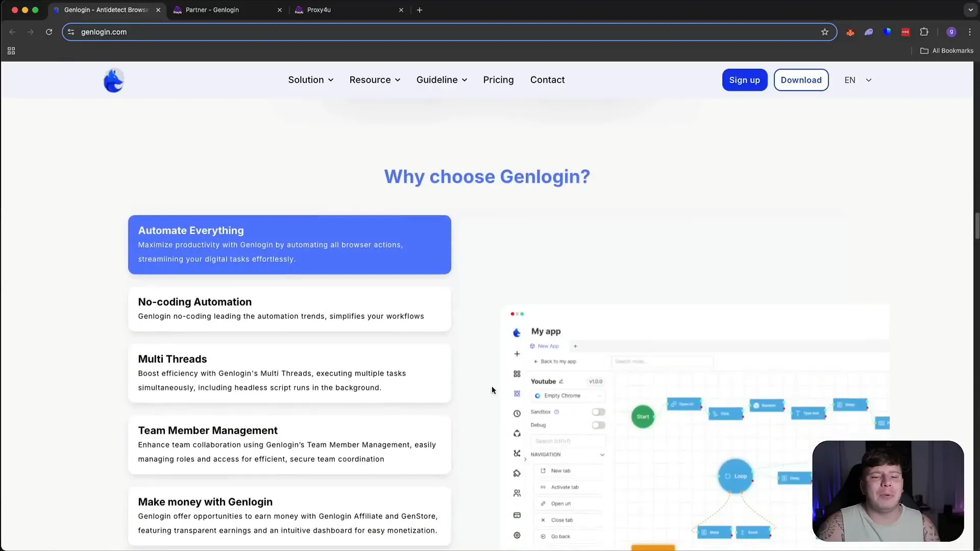Bookmark this page with star icon
Viewport: 980px width, 551px height.
pos(825,32)
